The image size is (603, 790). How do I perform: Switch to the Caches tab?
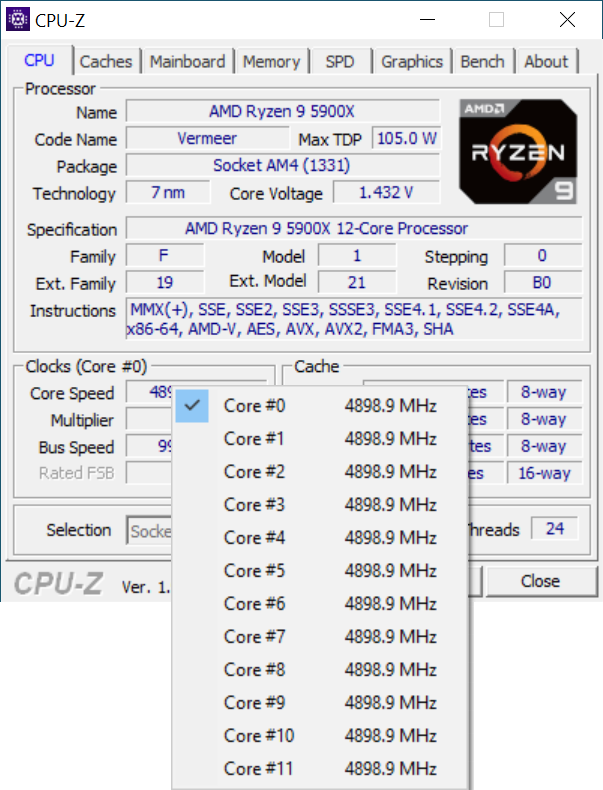point(106,61)
